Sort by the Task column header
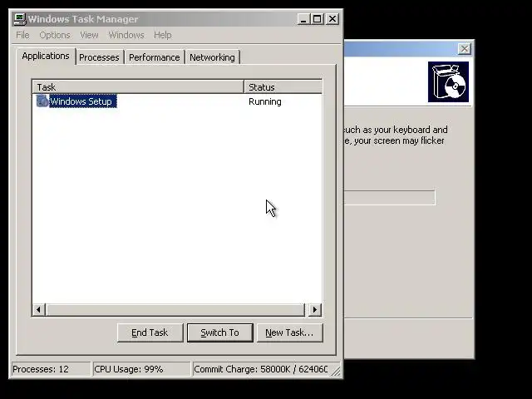Screen dimensions: 532x399 [138, 86]
